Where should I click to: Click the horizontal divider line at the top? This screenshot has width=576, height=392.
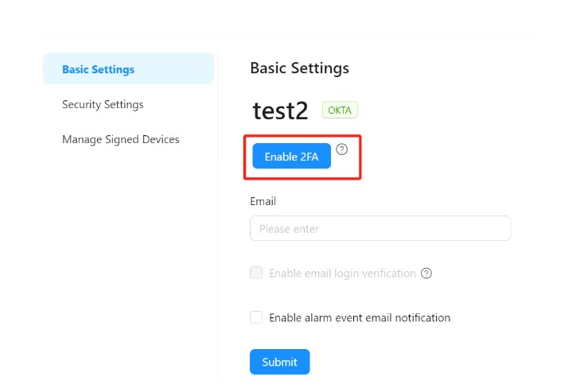click(x=290, y=36)
